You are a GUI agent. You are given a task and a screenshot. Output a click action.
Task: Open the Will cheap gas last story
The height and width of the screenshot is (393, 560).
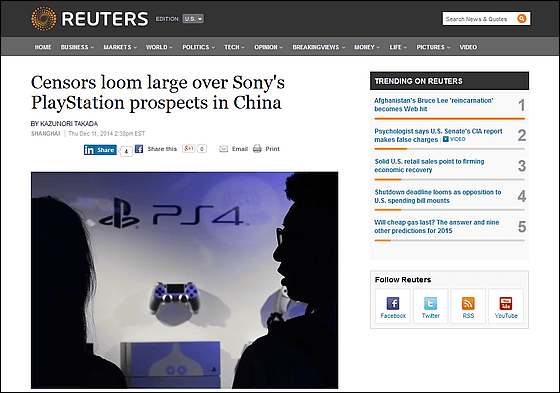coord(436,227)
